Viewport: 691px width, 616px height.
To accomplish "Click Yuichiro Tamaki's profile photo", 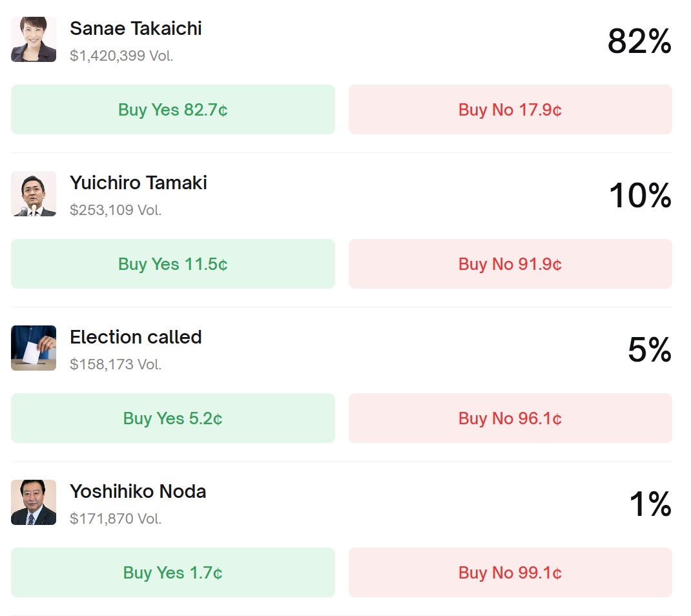I will [34, 194].
